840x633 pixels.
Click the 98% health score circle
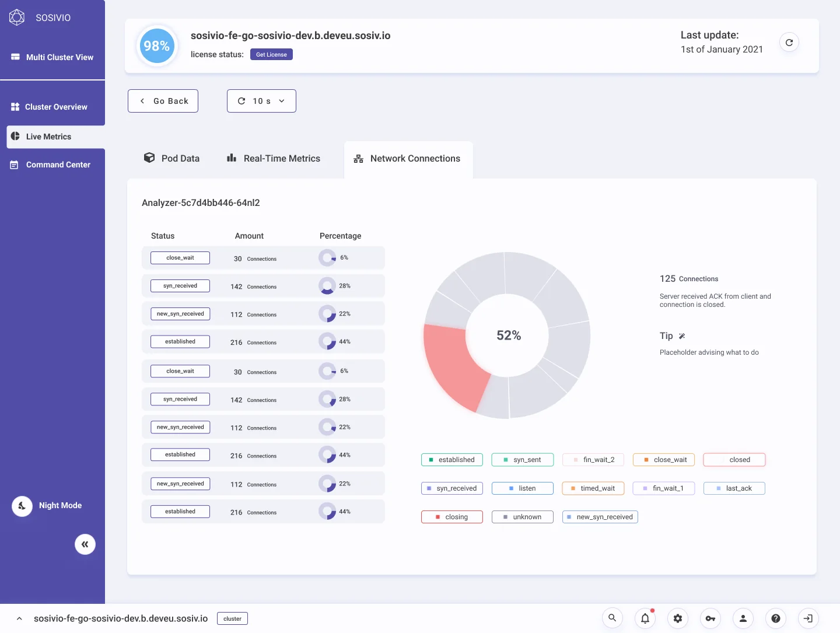pyautogui.click(x=157, y=46)
